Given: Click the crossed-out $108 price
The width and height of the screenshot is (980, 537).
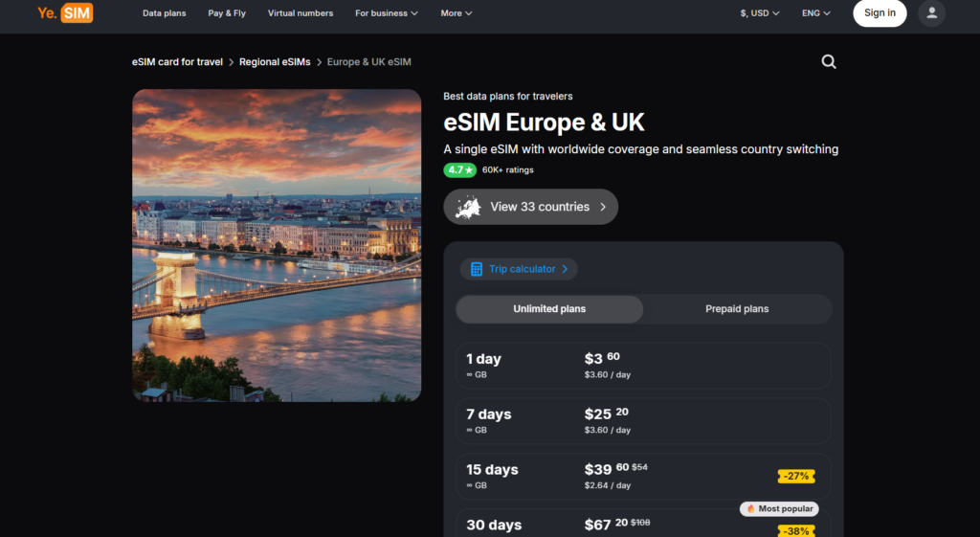Looking at the screenshot, I should pyautogui.click(x=640, y=523).
